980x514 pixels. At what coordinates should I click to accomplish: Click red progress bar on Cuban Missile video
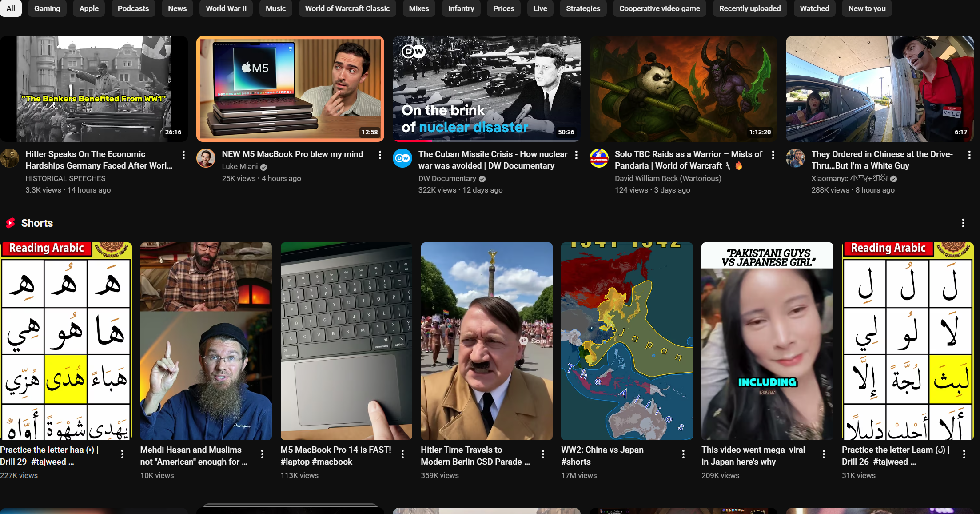(413, 141)
